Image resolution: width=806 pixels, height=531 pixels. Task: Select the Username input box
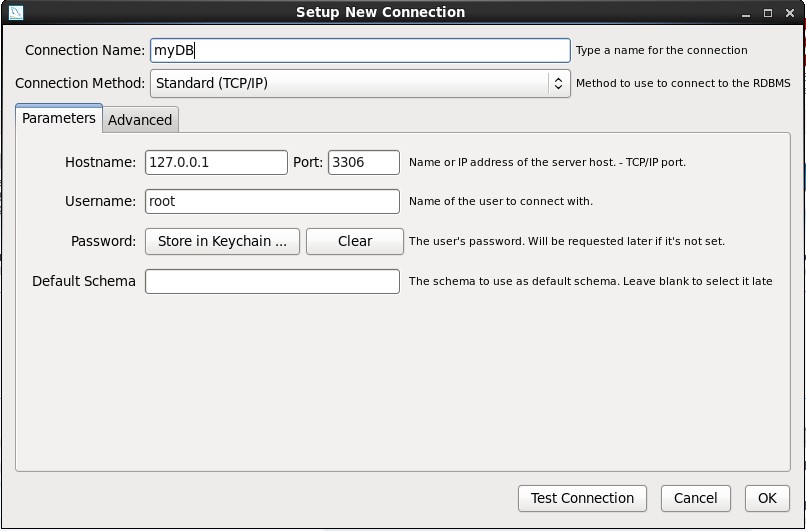(x=272, y=201)
